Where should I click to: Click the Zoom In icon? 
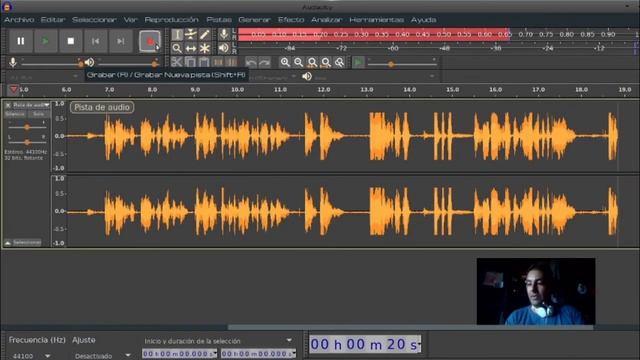click(x=285, y=62)
